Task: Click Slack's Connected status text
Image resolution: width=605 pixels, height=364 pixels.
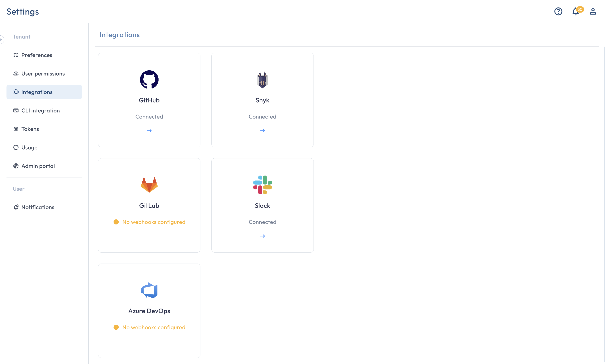Action: click(262, 222)
